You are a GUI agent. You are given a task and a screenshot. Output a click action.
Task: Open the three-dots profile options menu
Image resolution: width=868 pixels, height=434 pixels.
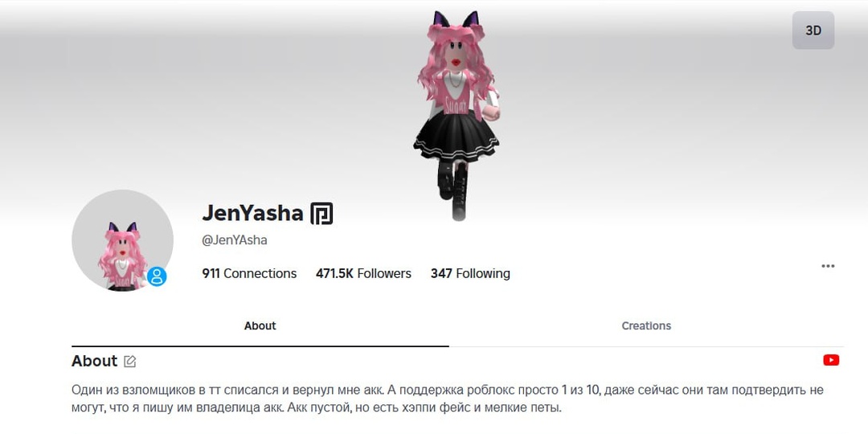pyautogui.click(x=828, y=266)
